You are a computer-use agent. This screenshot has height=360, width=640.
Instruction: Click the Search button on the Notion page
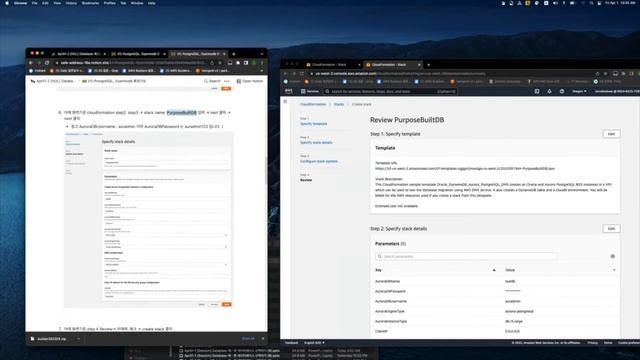[x=212, y=81]
